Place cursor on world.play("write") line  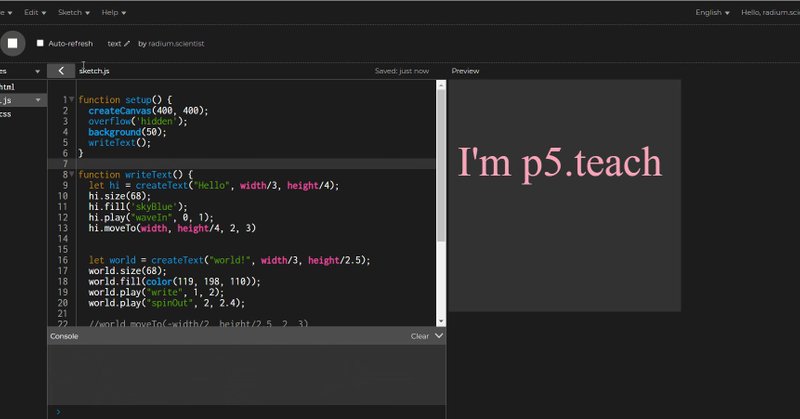[x=156, y=292]
